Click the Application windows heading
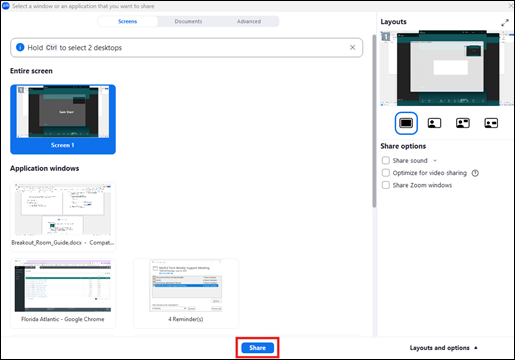The height and width of the screenshot is (360, 515). pos(45,168)
